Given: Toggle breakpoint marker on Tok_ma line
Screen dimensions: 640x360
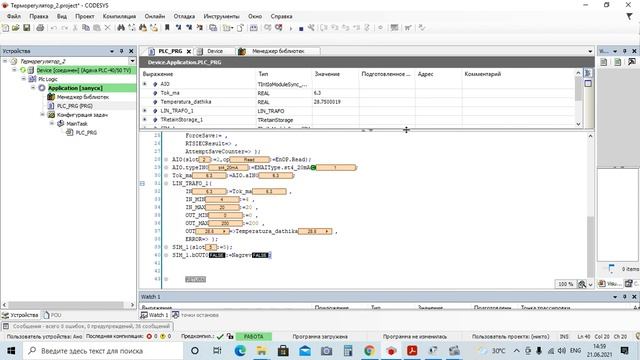Looking at the screenshot, I should click(x=166, y=176).
